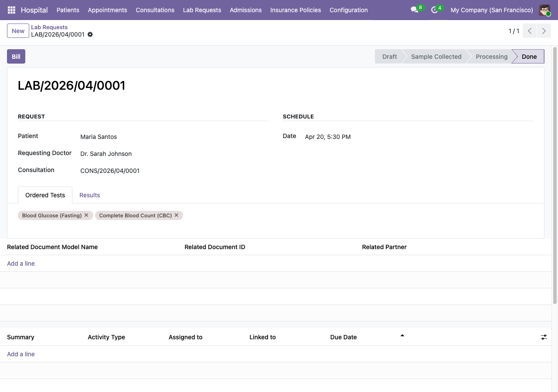
Task: Click the Hospital app title
Action: click(x=34, y=10)
